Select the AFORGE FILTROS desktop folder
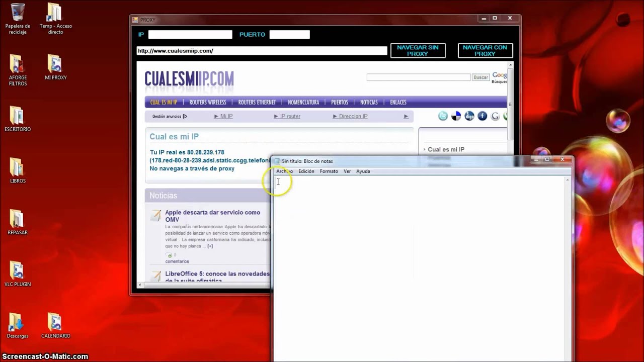The height and width of the screenshot is (362, 644). pyautogui.click(x=18, y=70)
